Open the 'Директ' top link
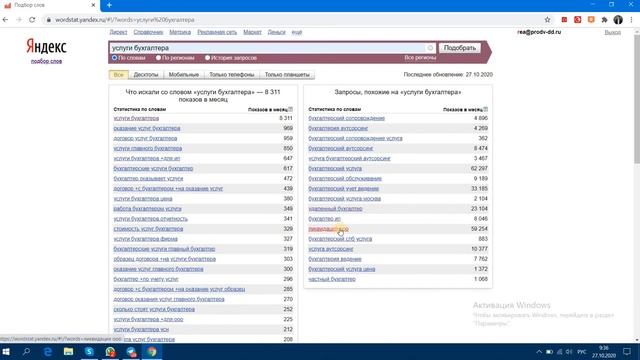 tap(118, 32)
